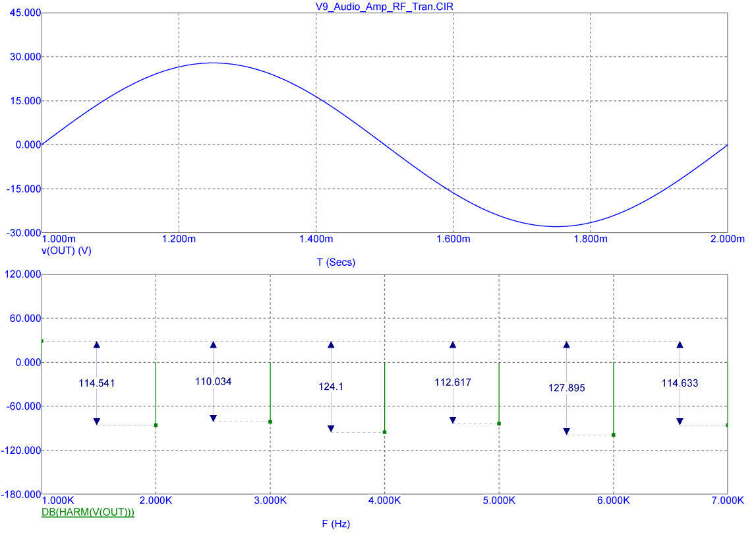Image resolution: width=756 pixels, height=533 pixels.
Task: Click the F (Hz) axis label
Action: pos(336,524)
